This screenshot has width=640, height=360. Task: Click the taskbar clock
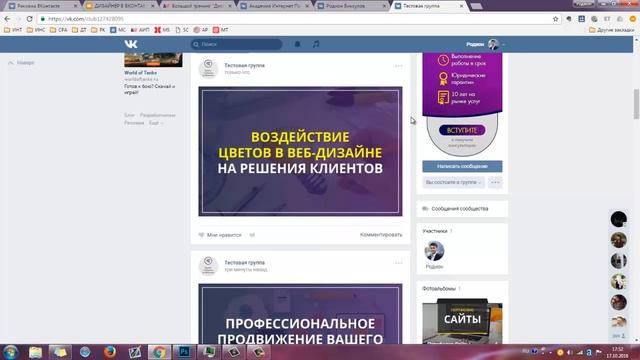pos(617,352)
